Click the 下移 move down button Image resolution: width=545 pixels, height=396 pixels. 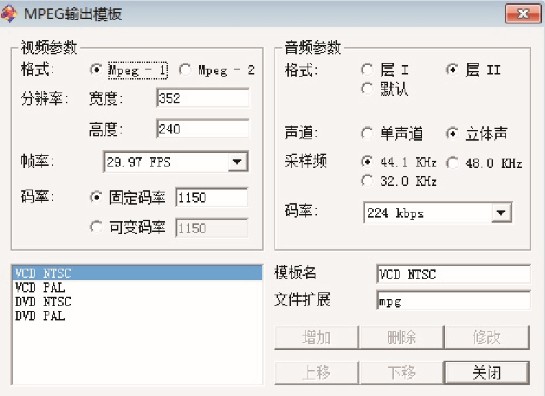click(x=401, y=373)
